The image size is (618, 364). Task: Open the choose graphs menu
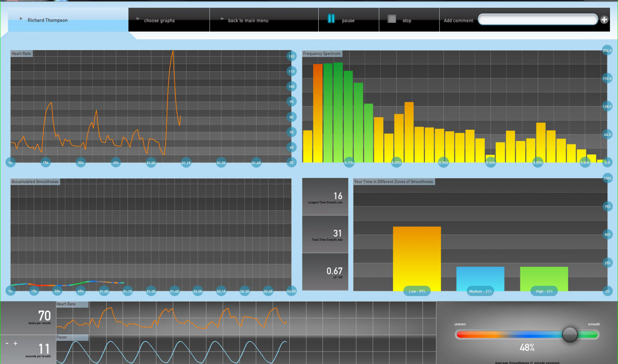159,20
